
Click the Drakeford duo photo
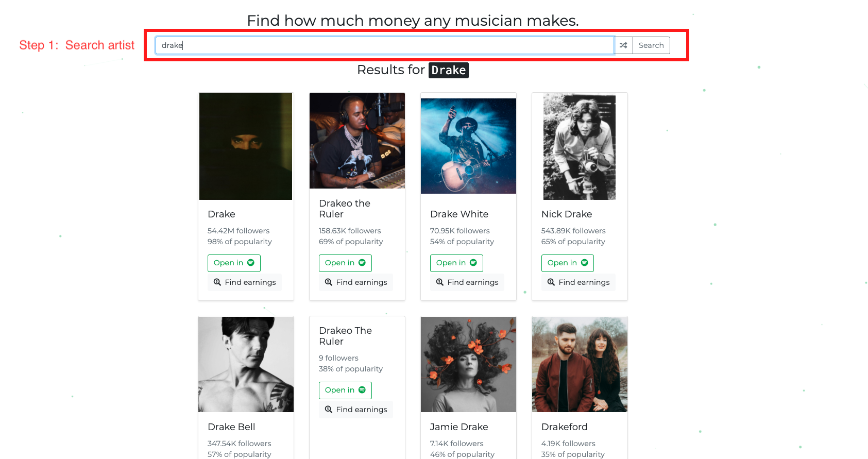point(579,364)
